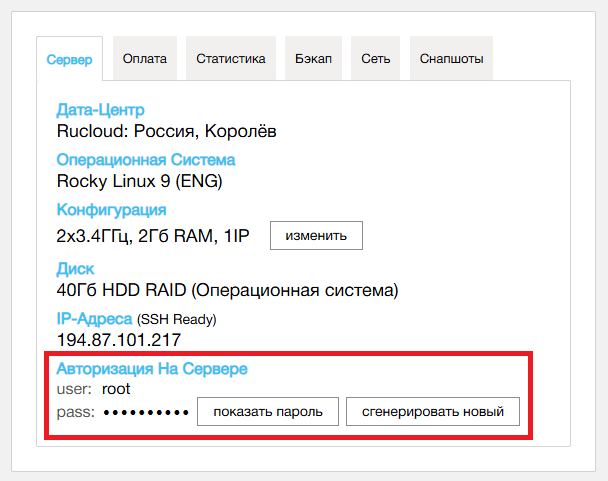Click the username value root
The height and width of the screenshot is (481, 608).
116,389
